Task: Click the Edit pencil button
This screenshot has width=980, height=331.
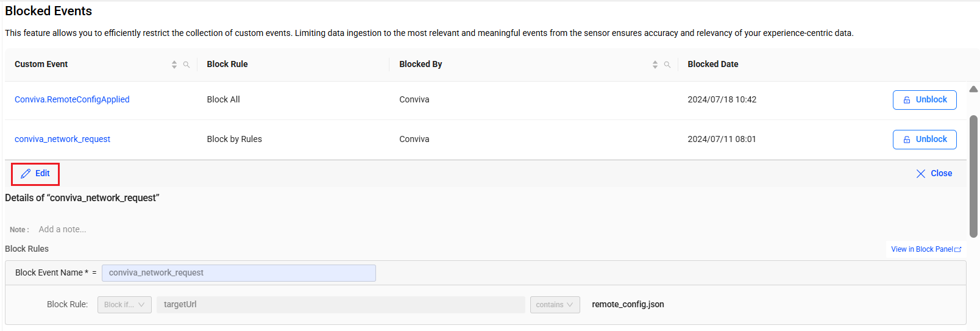Action: 35,174
